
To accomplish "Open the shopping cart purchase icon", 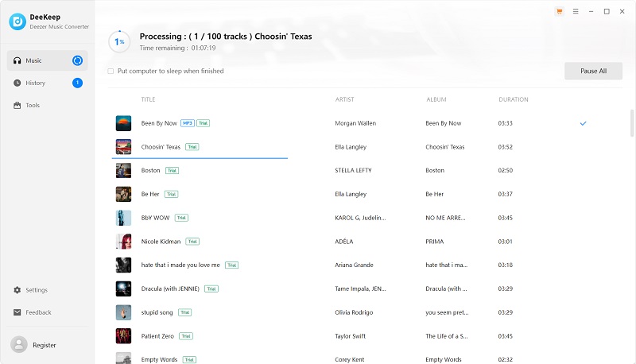I will point(560,11).
